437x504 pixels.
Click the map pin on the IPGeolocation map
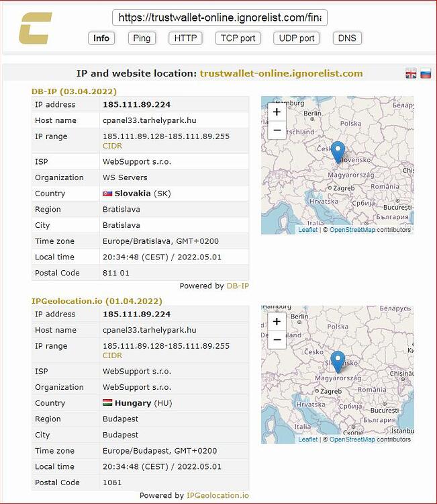pyautogui.click(x=338, y=362)
